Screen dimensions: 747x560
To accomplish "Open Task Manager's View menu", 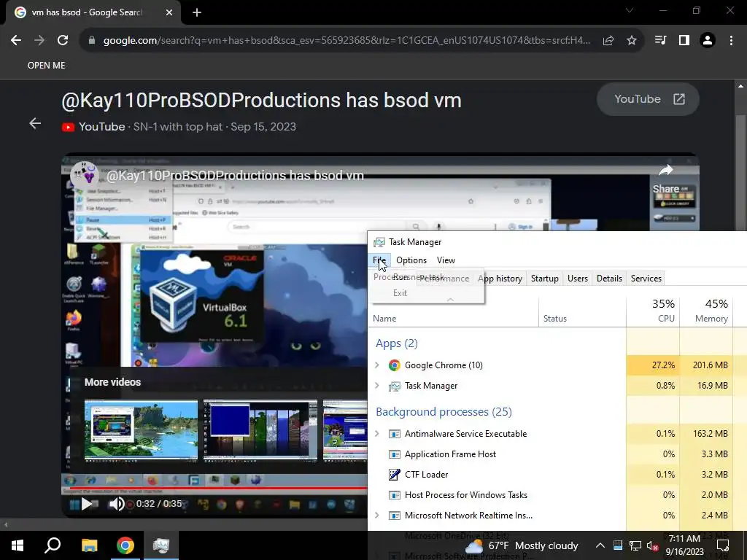I will point(446,260).
